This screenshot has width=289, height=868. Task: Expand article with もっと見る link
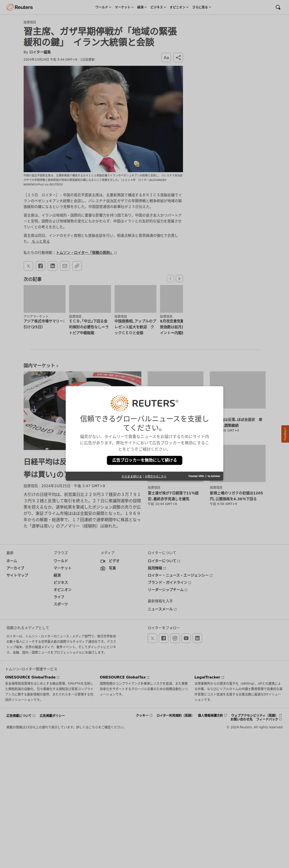point(40,241)
